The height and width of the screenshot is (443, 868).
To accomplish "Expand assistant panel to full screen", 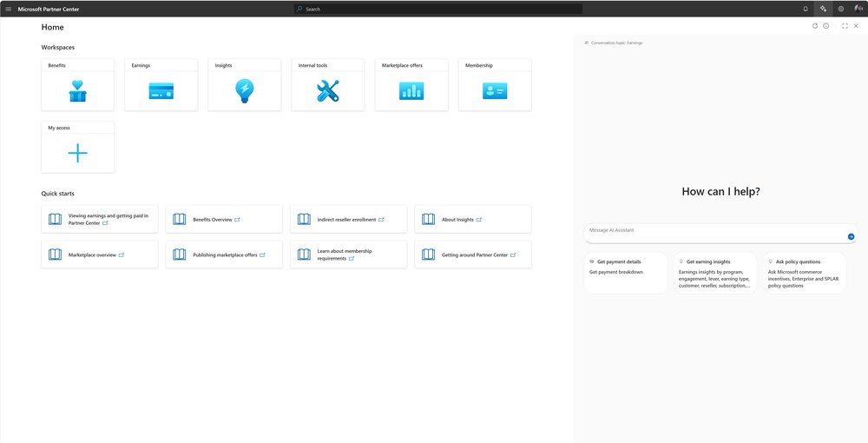I will pos(845,26).
